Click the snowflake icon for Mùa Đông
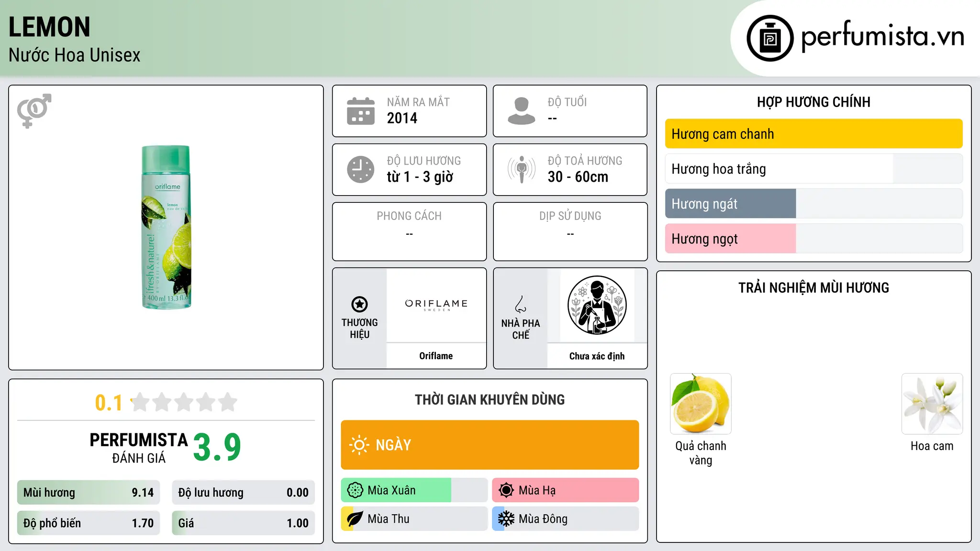Screen dimensions: 980x551 [506, 519]
